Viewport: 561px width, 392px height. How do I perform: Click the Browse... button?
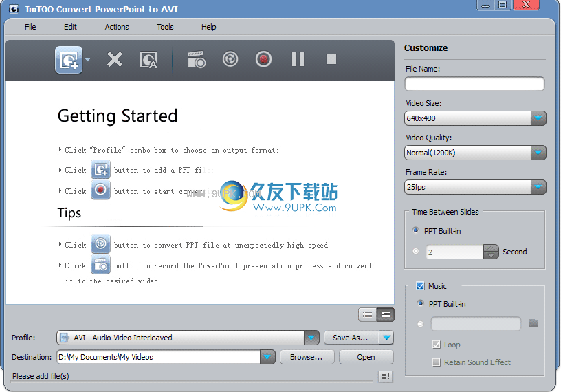tap(307, 357)
